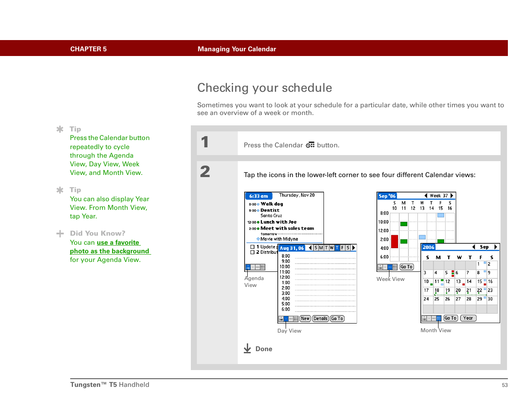Tap New button in Day View
This screenshot has width=532, height=411.
pos(305,319)
